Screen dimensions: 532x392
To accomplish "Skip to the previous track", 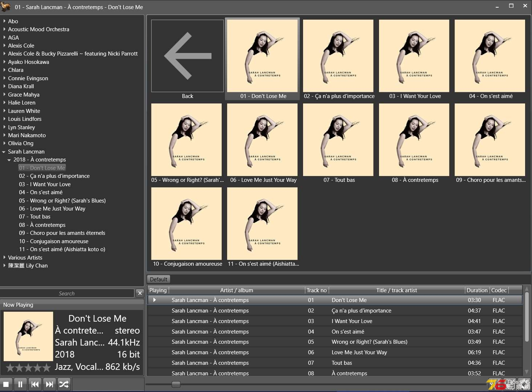I will click(35, 384).
